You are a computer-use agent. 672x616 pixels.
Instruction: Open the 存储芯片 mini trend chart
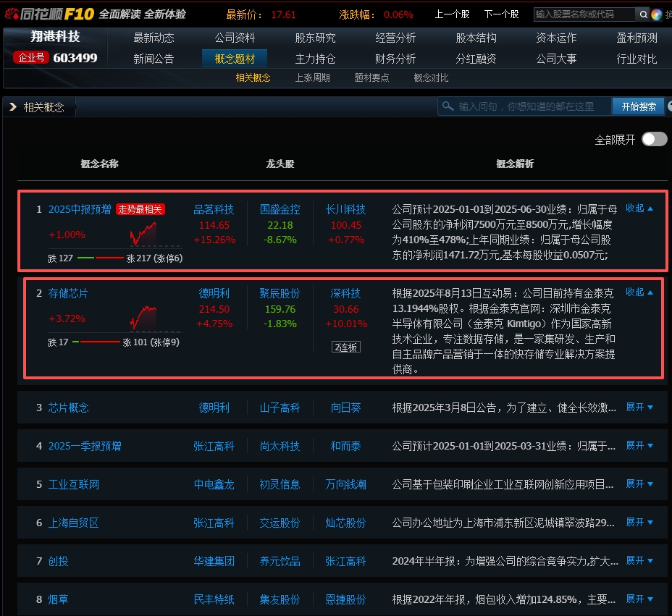pos(143,318)
